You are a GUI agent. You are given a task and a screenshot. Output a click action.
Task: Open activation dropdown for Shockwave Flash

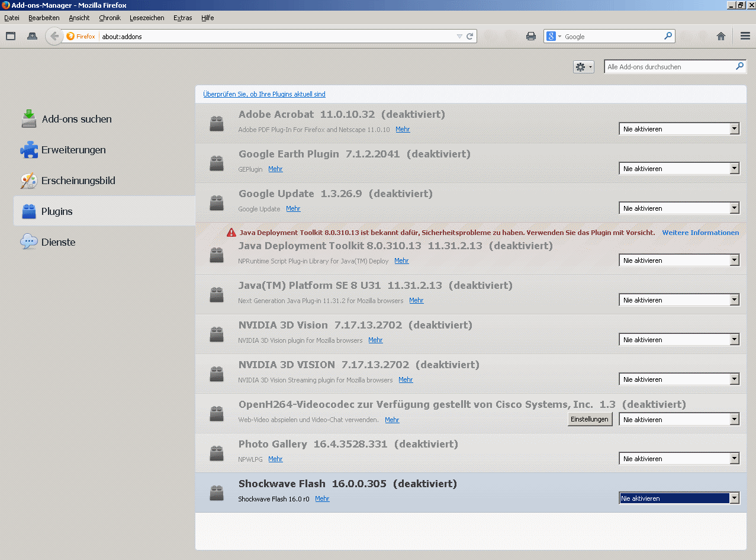coord(679,498)
